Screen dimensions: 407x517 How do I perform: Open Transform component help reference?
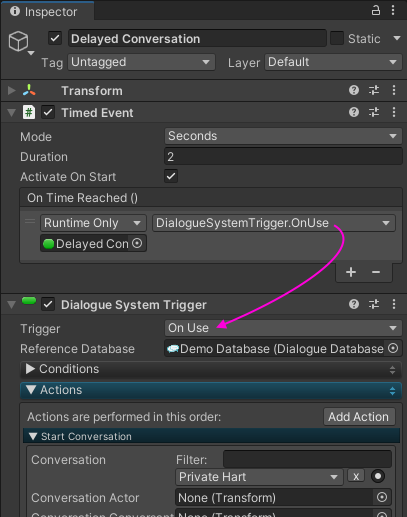coord(354,90)
